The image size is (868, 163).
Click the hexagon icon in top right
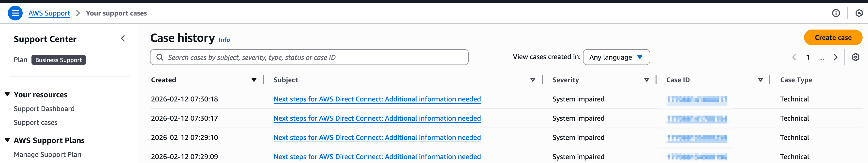859,13
